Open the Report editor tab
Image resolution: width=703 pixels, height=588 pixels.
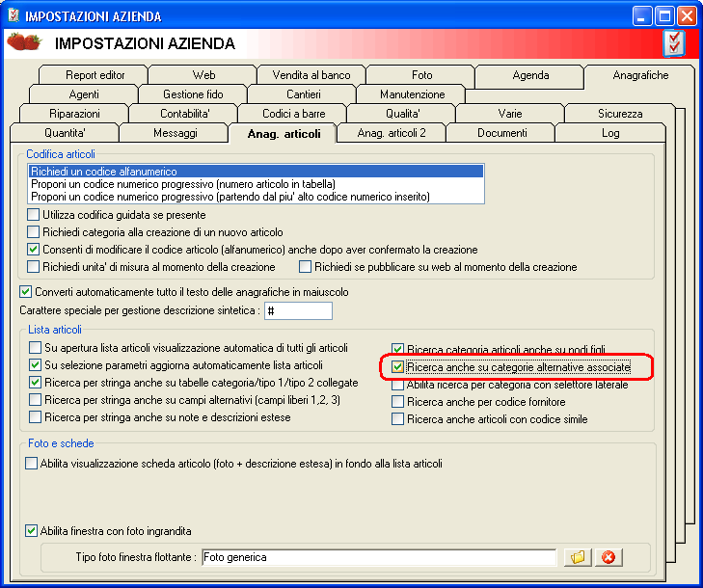[95, 75]
